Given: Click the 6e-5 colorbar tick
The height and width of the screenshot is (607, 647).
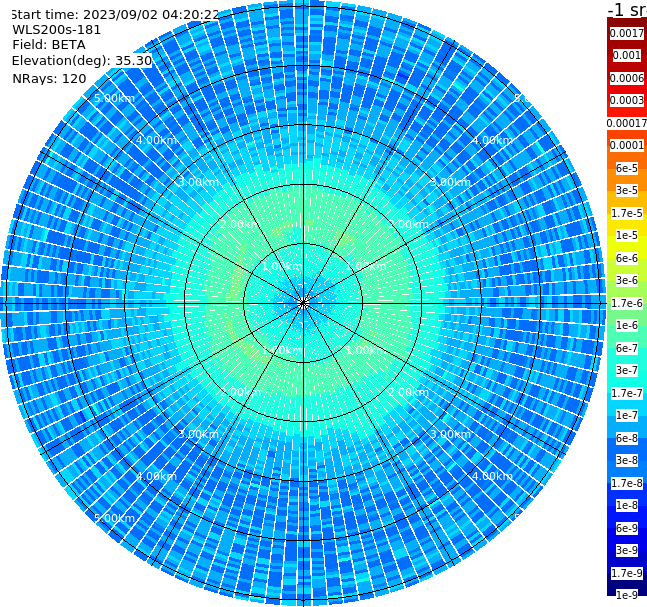Looking at the screenshot, I should [627, 168].
